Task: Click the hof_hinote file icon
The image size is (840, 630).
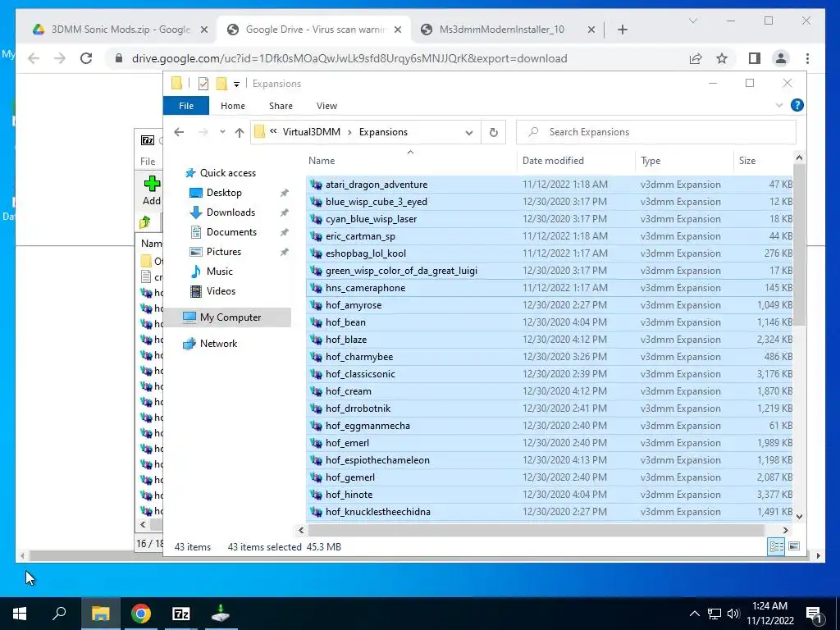Action: (316, 495)
